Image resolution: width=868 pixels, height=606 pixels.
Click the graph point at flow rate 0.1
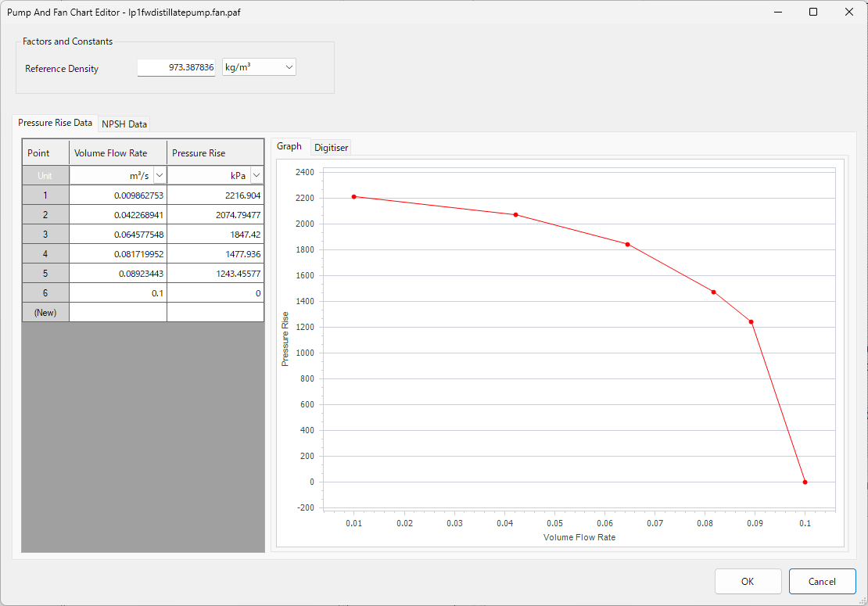[805, 482]
